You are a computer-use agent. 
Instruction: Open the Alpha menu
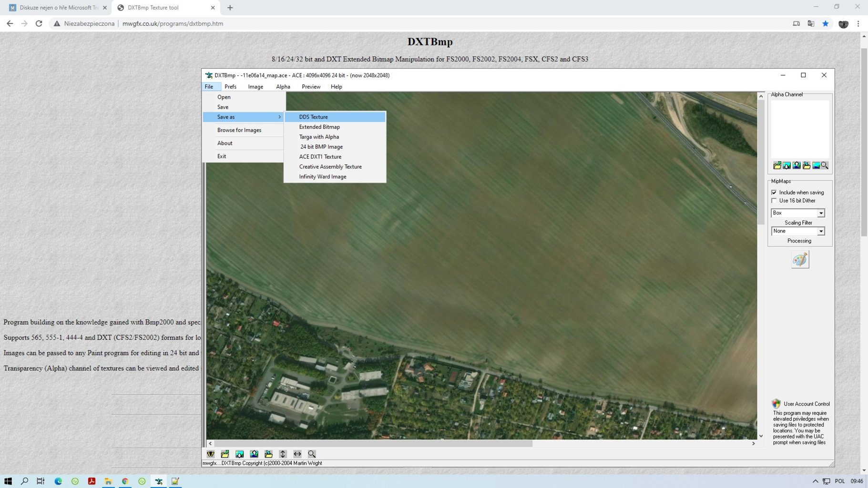(x=283, y=87)
